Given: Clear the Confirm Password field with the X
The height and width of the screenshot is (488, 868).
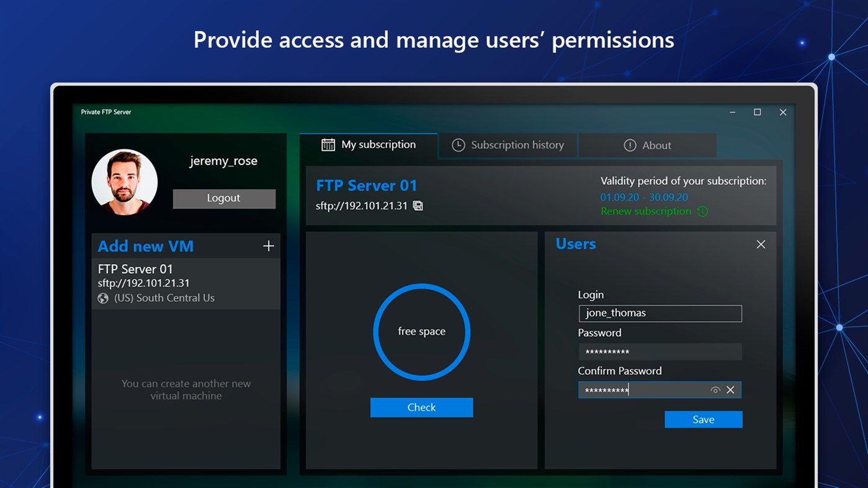Looking at the screenshot, I should [x=730, y=389].
